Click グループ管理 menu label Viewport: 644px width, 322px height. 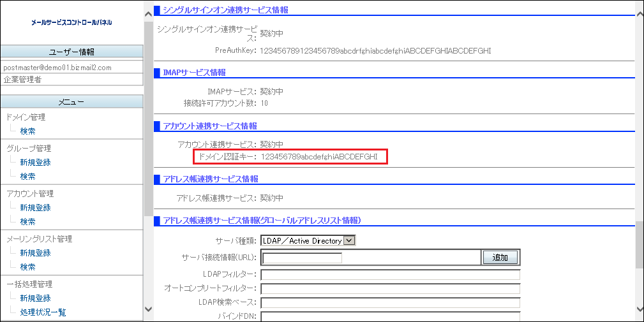pos(29,149)
